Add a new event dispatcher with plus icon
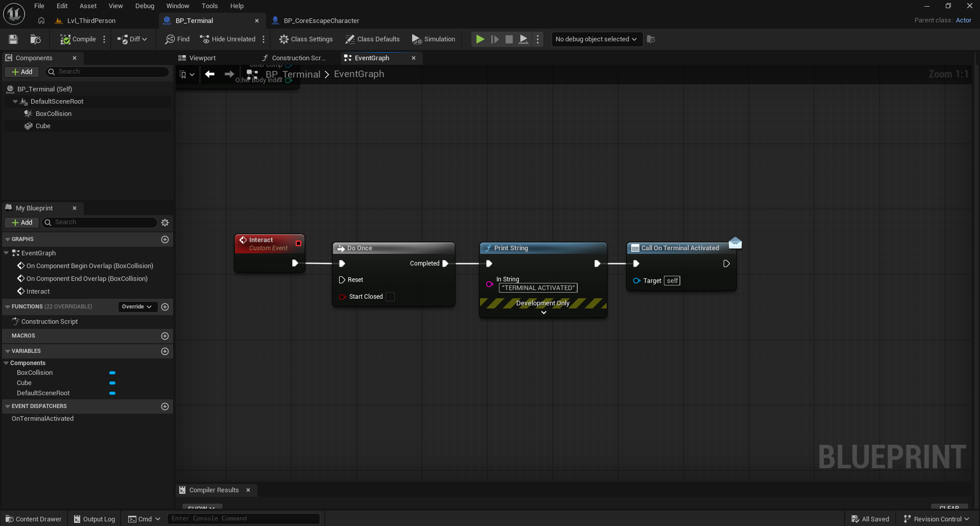 pyautogui.click(x=165, y=407)
